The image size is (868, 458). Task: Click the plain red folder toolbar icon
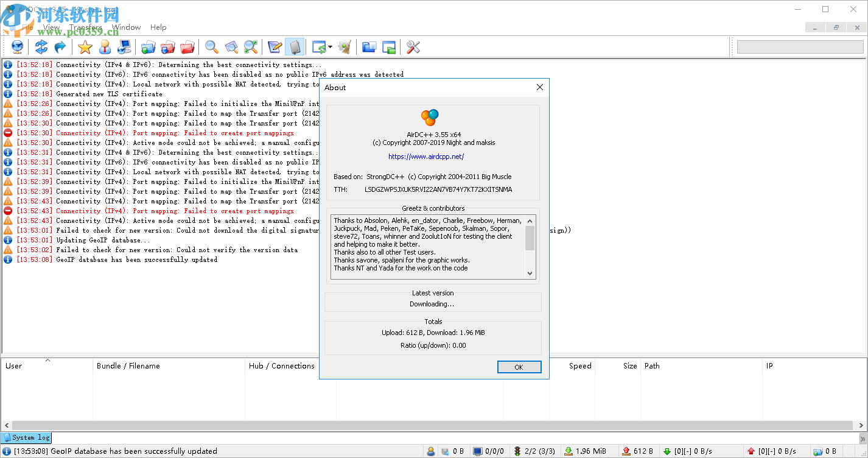(x=187, y=47)
